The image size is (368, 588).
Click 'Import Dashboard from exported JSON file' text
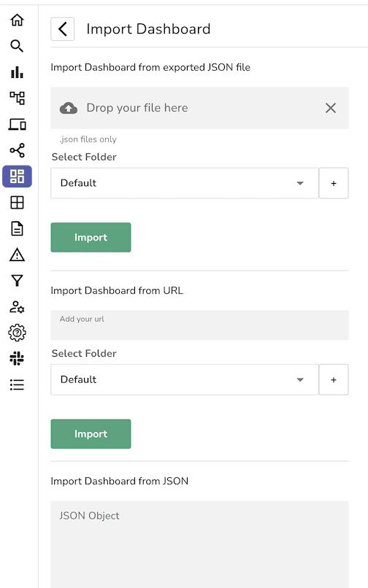coord(150,68)
